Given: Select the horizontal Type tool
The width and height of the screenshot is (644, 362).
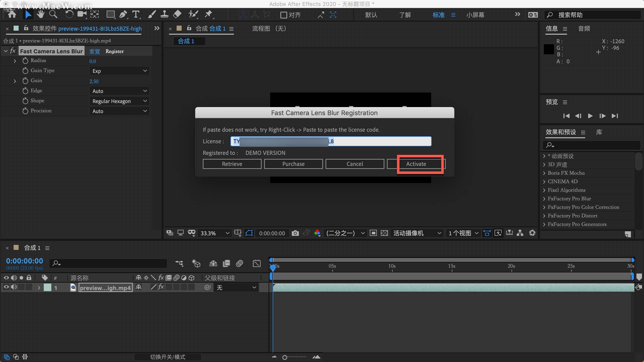Looking at the screenshot, I should (136, 14).
